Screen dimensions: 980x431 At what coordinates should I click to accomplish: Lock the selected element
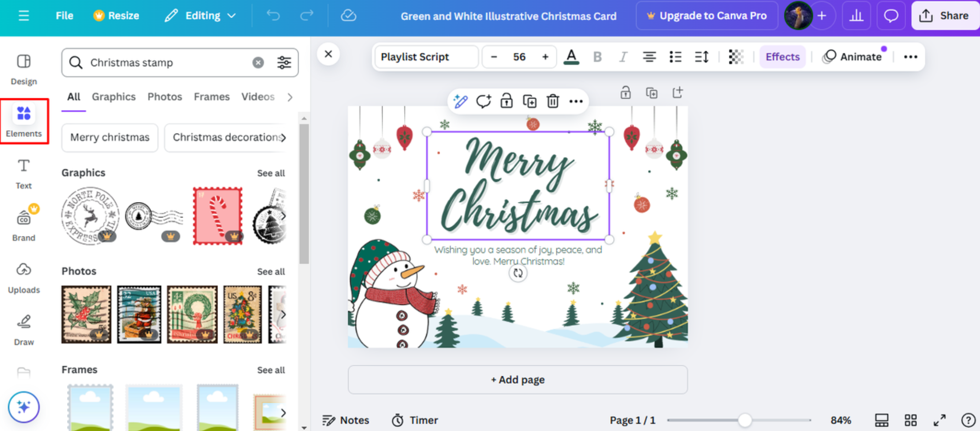click(506, 101)
